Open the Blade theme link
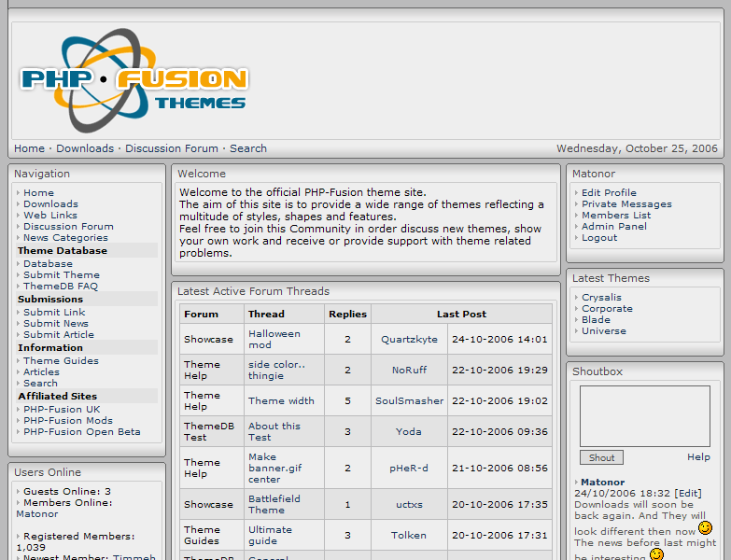 tap(596, 319)
